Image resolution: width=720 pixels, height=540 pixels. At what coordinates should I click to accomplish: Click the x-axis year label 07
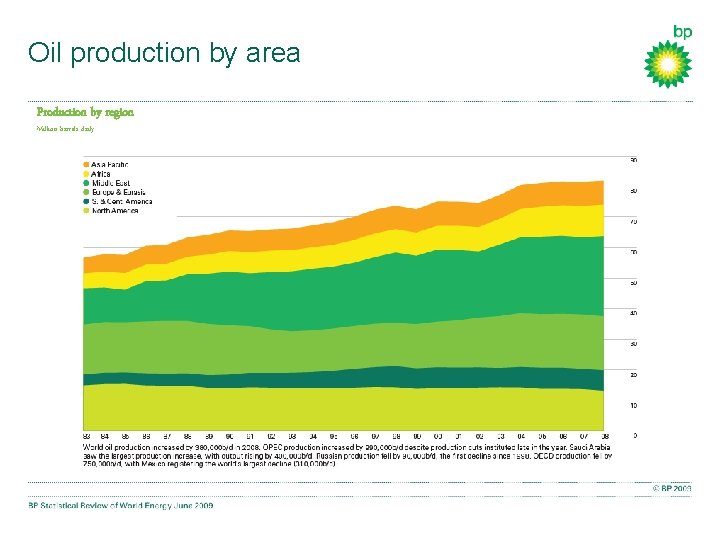[x=584, y=436]
